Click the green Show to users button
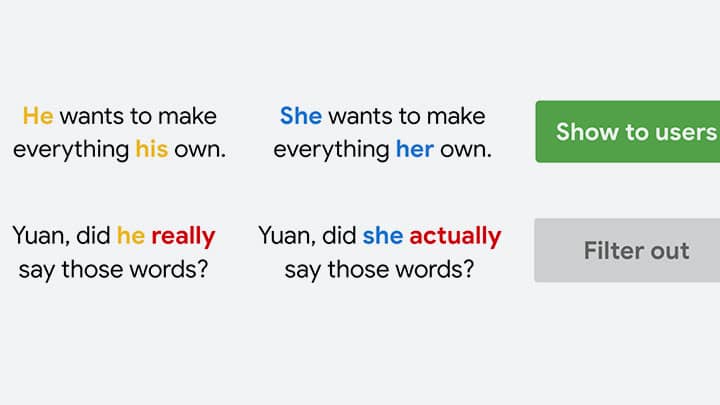The image size is (720, 405). click(628, 132)
